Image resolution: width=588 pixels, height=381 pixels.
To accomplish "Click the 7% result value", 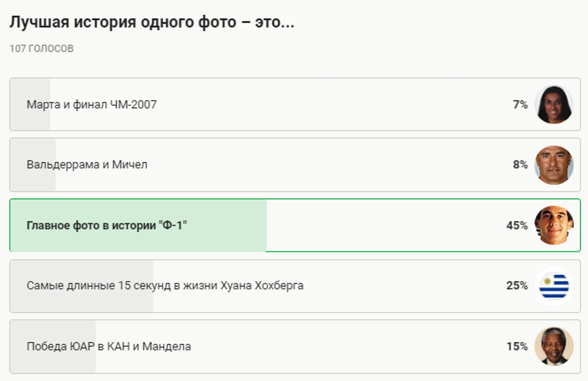I will [x=520, y=105].
